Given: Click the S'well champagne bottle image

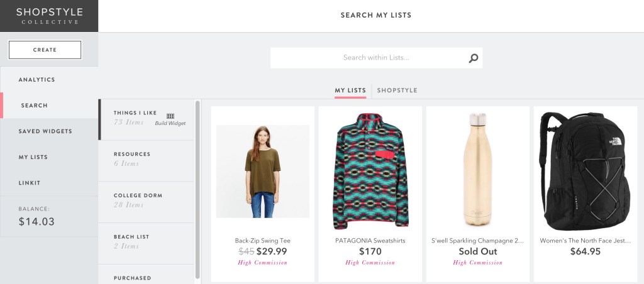Looking at the screenshot, I should tap(478, 169).
